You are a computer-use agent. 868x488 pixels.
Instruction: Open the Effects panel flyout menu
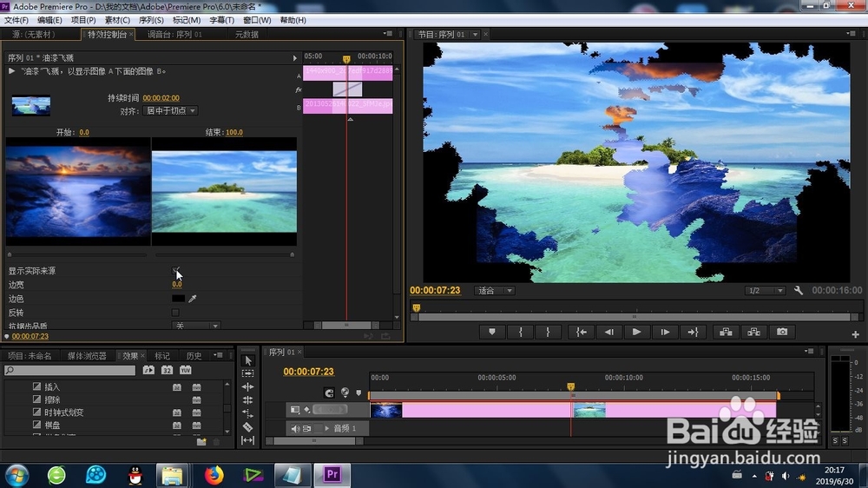(220, 355)
